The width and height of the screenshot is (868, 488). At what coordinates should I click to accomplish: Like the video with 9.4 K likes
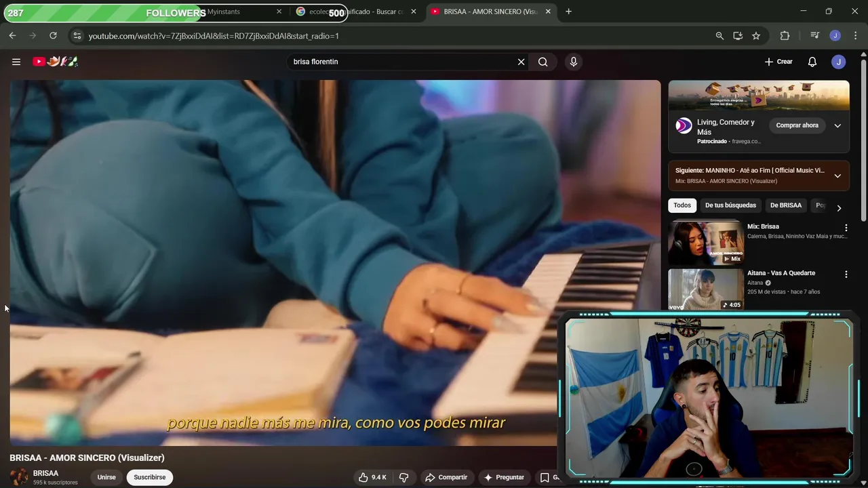point(372,477)
